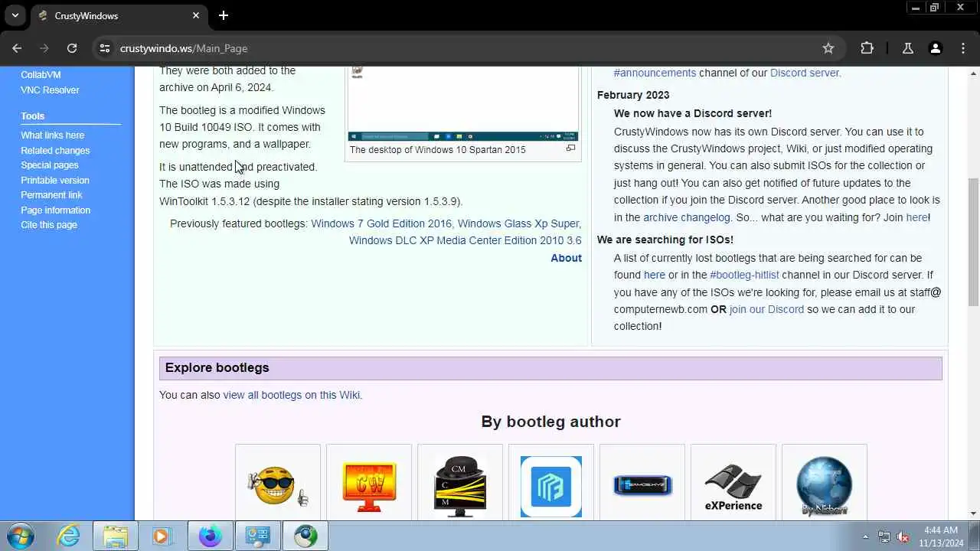This screenshot has width=980, height=551.
Task: Open the Windows 10 Spartan 2015 screenshot
Action: pos(463,103)
